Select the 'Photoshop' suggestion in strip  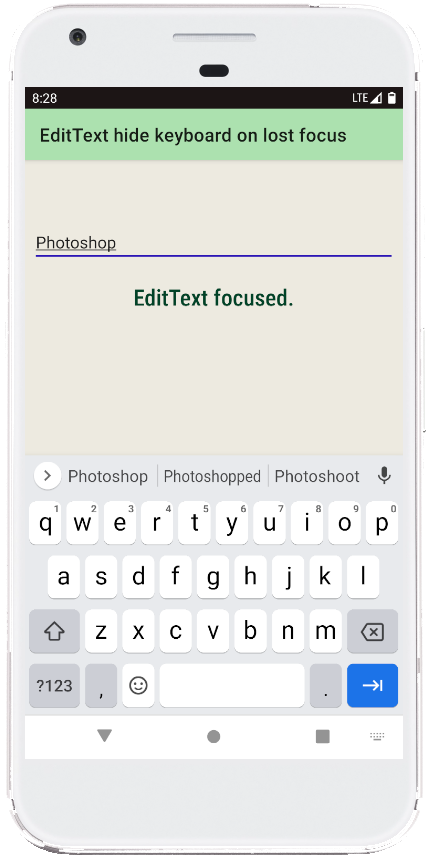[108, 477]
